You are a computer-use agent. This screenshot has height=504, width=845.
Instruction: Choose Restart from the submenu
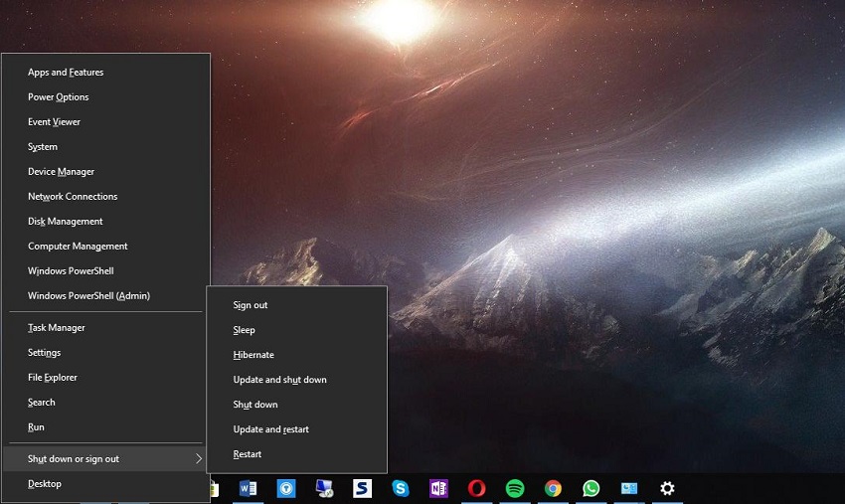click(x=248, y=454)
